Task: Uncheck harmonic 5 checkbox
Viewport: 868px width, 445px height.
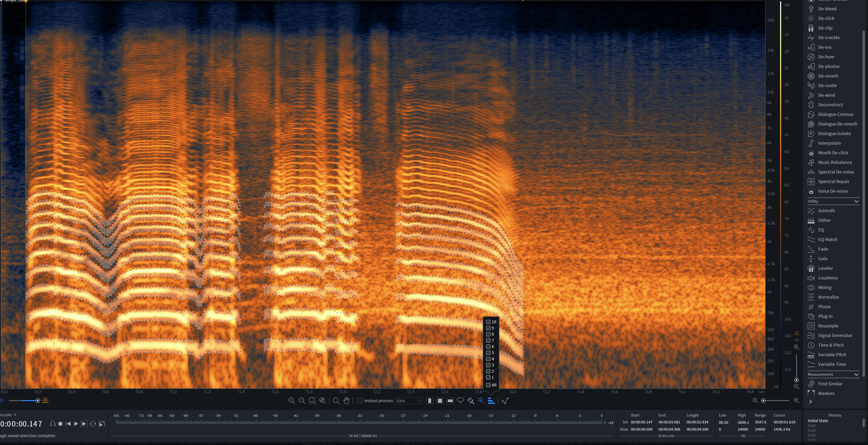Action: (x=488, y=353)
